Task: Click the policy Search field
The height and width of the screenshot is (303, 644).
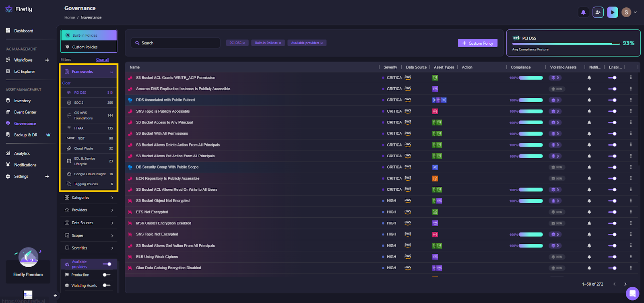Action: point(175,43)
